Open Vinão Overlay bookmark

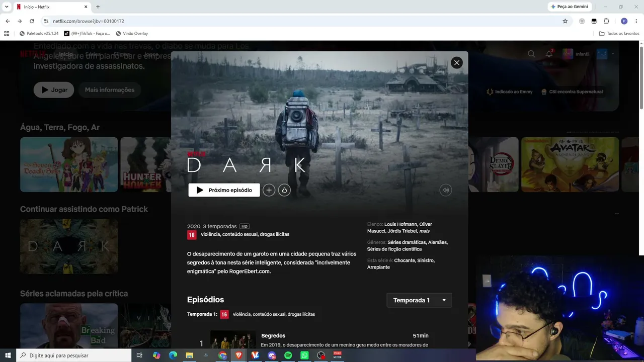tap(132, 33)
